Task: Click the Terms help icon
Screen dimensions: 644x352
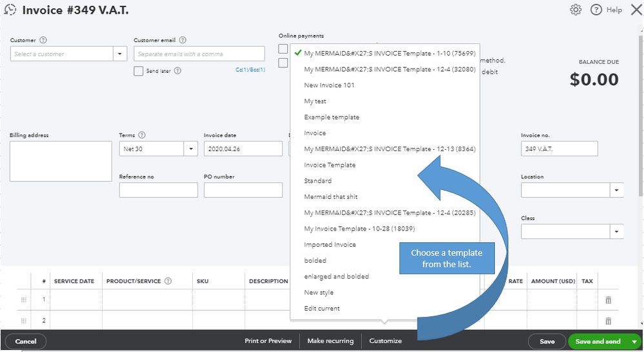Action: click(x=142, y=136)
